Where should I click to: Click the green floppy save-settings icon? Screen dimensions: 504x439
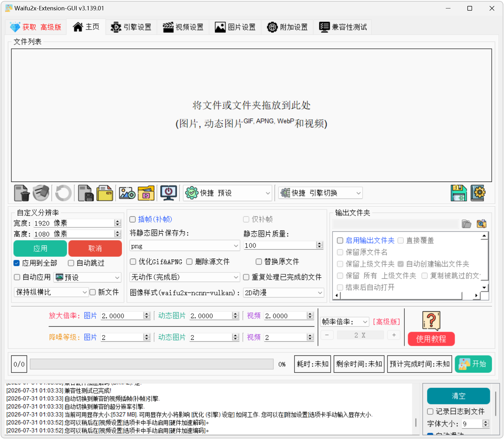[x=459, y=193]
